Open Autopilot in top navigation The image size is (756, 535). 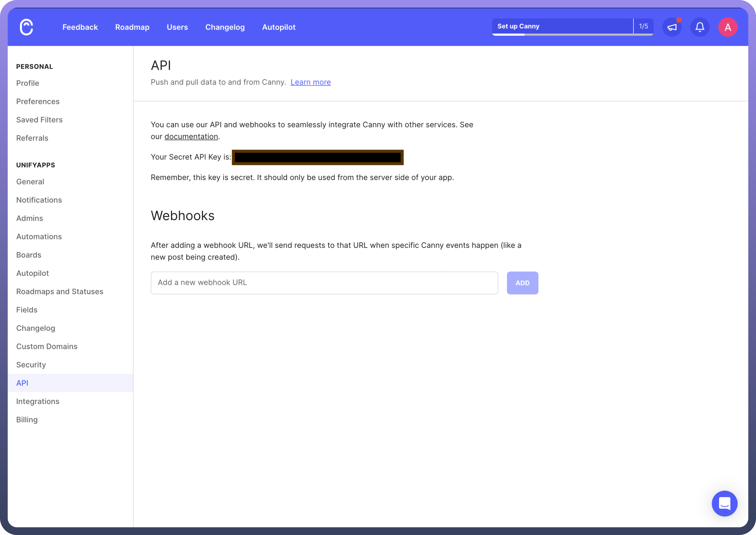[279, 27]
